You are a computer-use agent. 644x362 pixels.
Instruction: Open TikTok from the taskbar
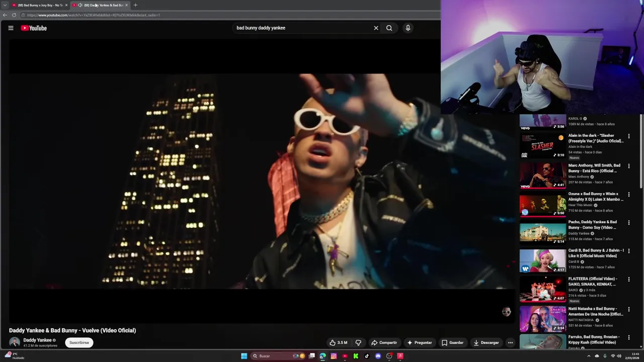coord(367,356)
